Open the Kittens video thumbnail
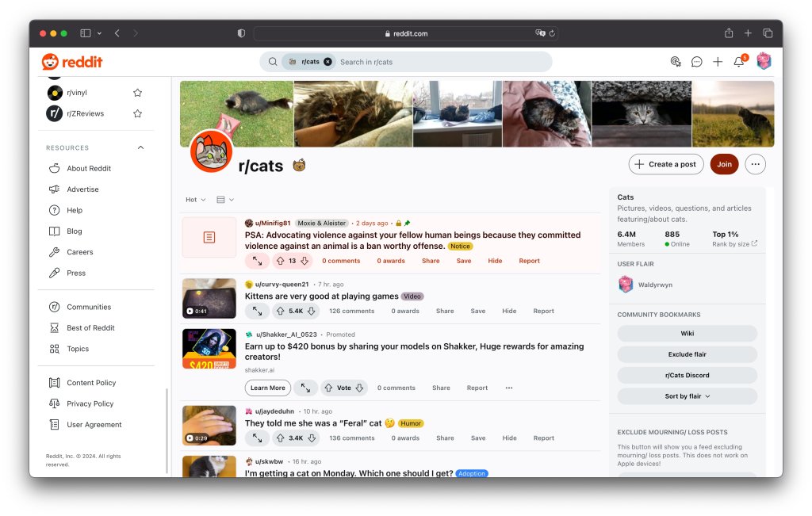This screenshot has height=516, width=812. [209, 298]
